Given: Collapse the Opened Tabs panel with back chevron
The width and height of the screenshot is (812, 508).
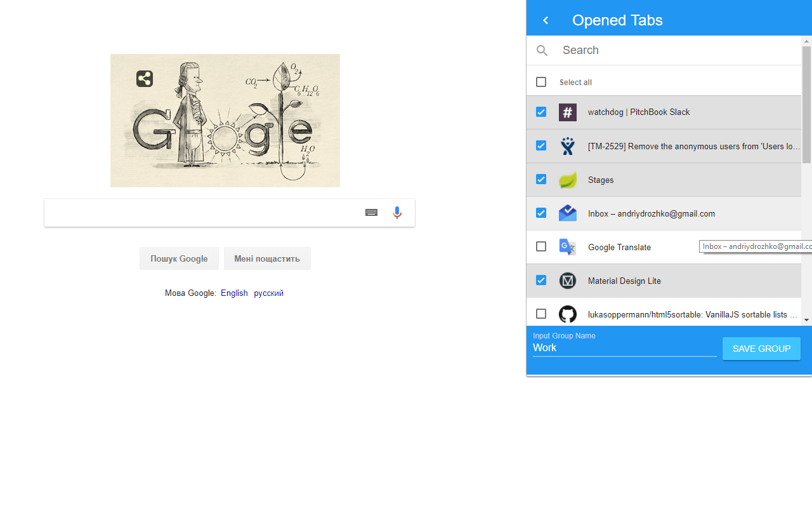Looking at the screenshot, I should pyautogui.click(x=545, y=20).
